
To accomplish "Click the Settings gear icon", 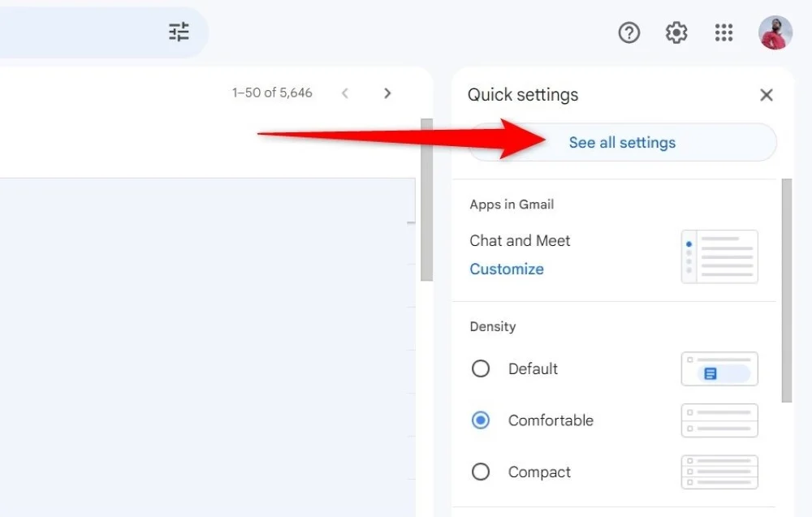I will 676,32.
